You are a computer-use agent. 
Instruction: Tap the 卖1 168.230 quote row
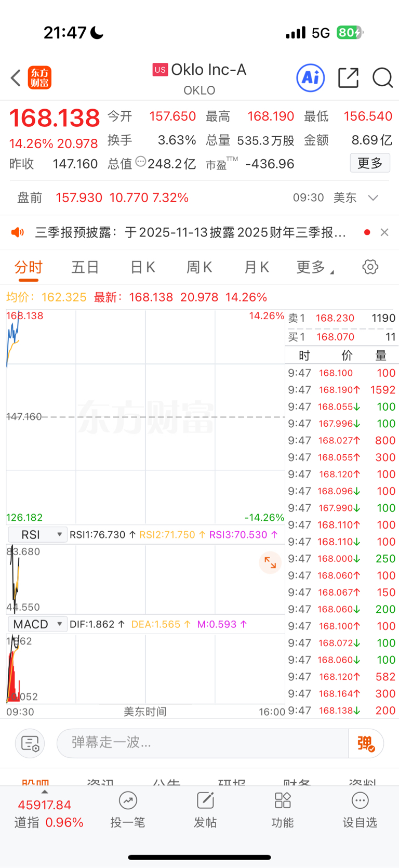(x=342, y=318)
